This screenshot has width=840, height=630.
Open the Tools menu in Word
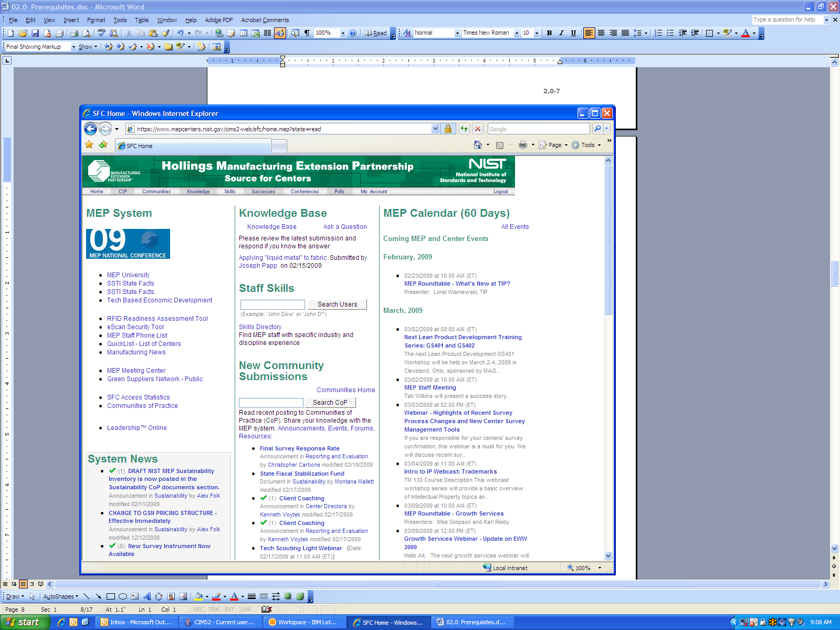(120, 20)
